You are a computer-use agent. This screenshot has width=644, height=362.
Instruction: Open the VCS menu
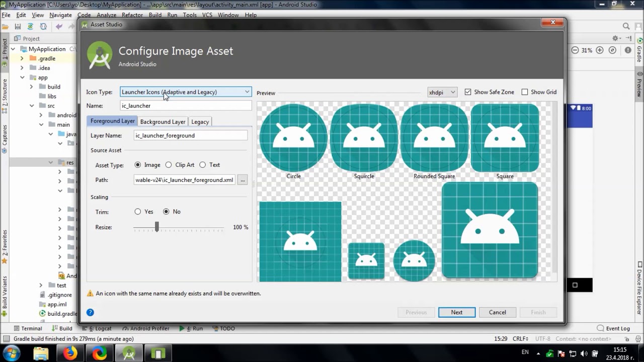coord(207,15)
